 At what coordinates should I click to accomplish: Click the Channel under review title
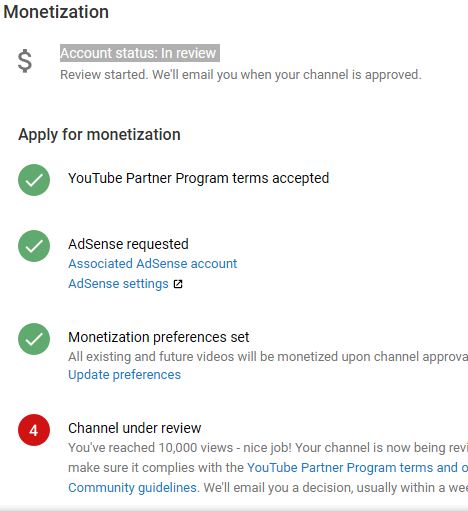click(x=135, y=428)
